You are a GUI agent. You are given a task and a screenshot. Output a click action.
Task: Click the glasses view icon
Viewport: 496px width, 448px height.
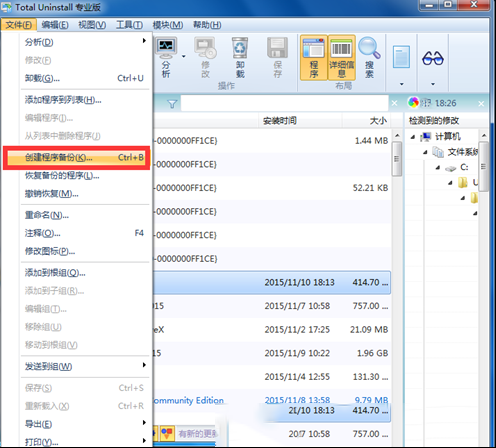pos(433,58)
